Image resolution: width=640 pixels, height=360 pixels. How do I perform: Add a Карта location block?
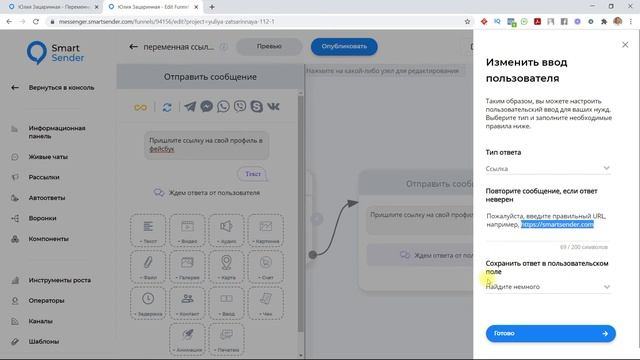click(227, 267)
